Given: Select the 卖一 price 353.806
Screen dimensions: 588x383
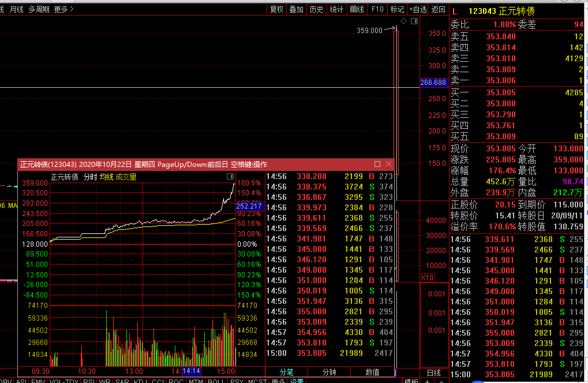Looking at the screenshot, I should [x=501, y=80].
